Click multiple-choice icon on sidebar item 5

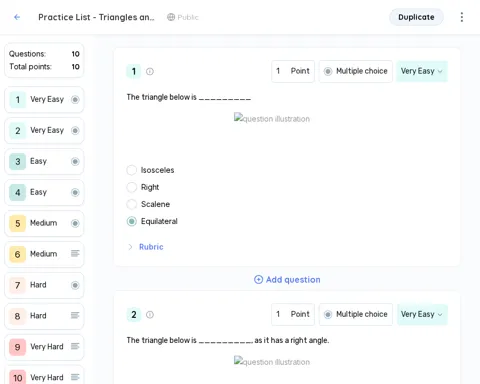pyautogui.click(x=75, y=223)
